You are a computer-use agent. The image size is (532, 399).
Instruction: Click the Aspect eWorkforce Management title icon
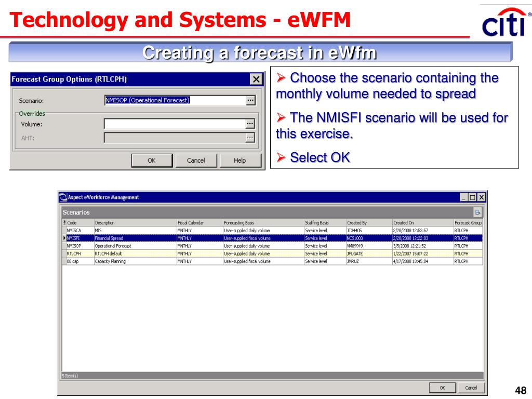[x=63, y=197]
